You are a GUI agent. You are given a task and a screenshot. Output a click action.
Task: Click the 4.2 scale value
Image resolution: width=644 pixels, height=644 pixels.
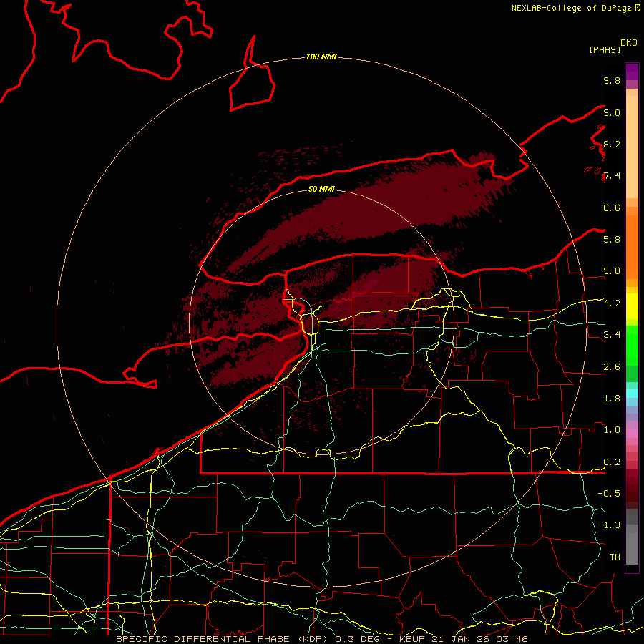612,303
